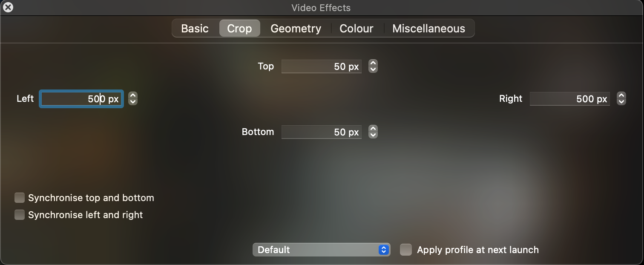The image size is (644, 265).
Task: Open the Geometry tab
Action: click(296, 29)
